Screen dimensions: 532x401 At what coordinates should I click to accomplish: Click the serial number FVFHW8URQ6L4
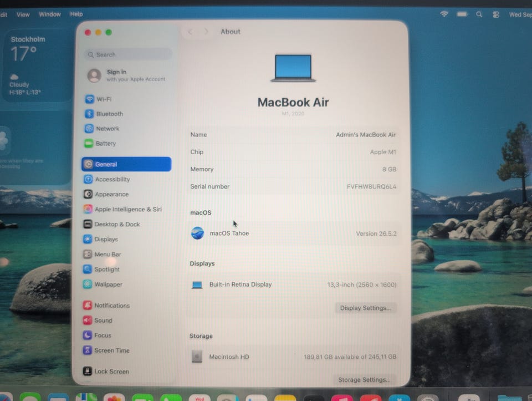tap(371, 186)
